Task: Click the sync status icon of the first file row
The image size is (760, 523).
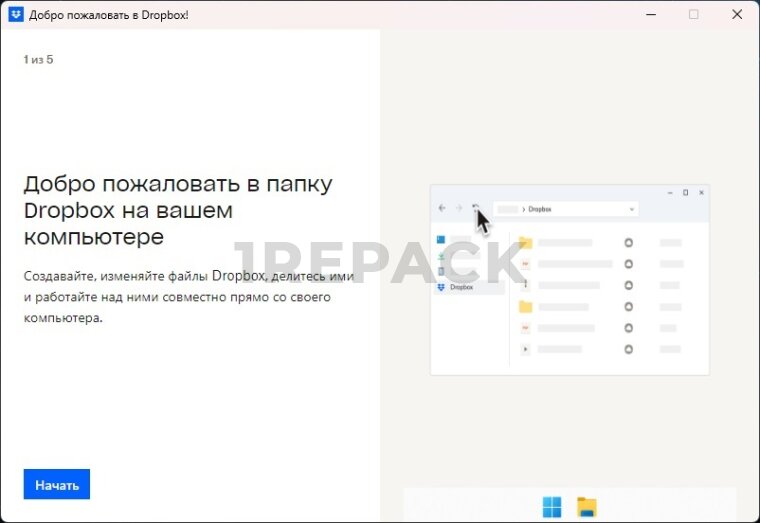Action: pyautogui.click(x=628, y=243)
